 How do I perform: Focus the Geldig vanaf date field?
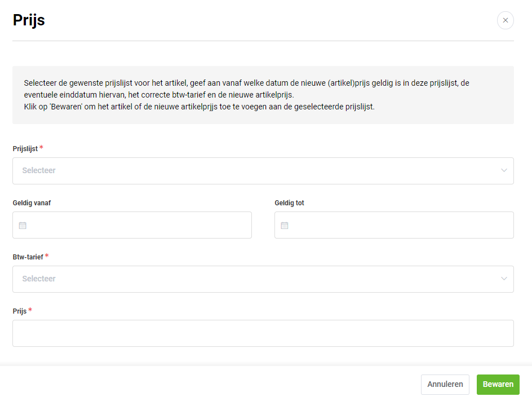pyautogui.click(x=138, y=225)
